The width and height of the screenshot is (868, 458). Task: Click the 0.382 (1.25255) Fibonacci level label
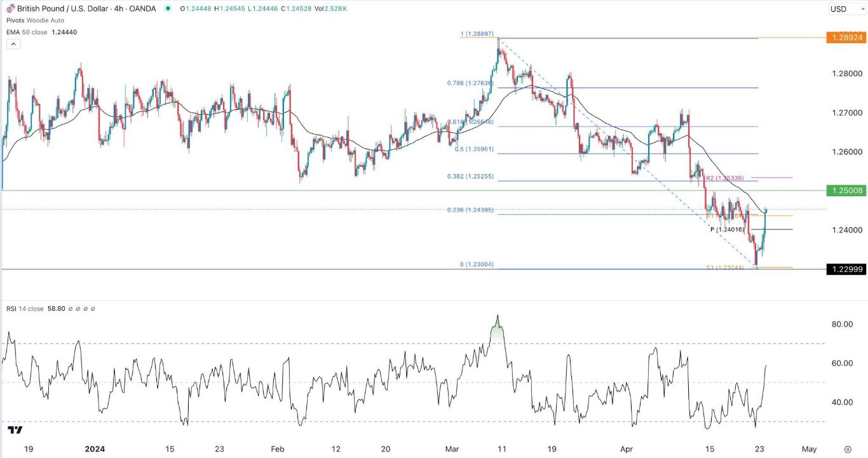(x=470, y=177)
